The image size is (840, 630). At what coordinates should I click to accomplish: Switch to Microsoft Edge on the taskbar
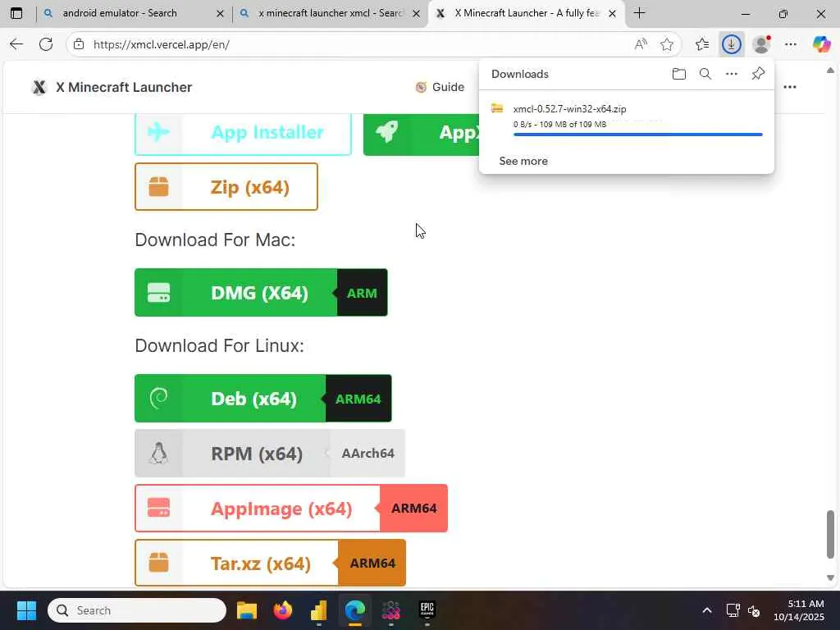coord(354,610)
